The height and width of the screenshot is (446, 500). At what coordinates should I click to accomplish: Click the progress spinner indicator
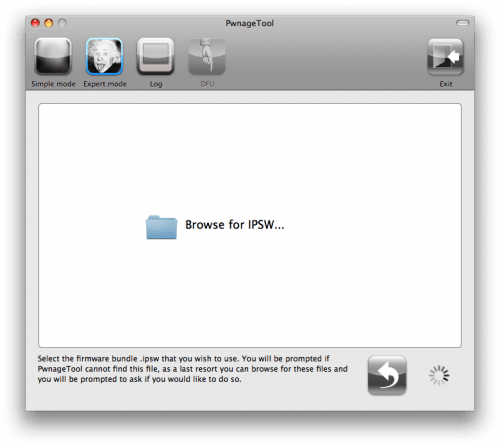click(439, 375)
